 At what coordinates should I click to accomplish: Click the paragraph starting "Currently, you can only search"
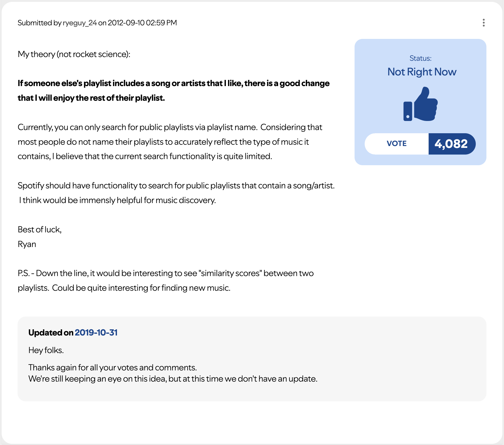point(170,142)
